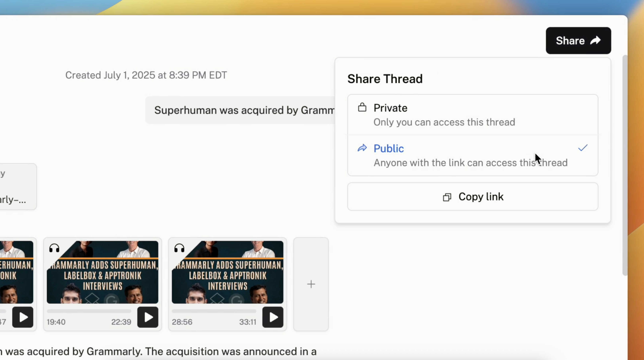This screenshot has height=360, width=644.
Task: Click the Copy link button
Action: pos(472,197)
